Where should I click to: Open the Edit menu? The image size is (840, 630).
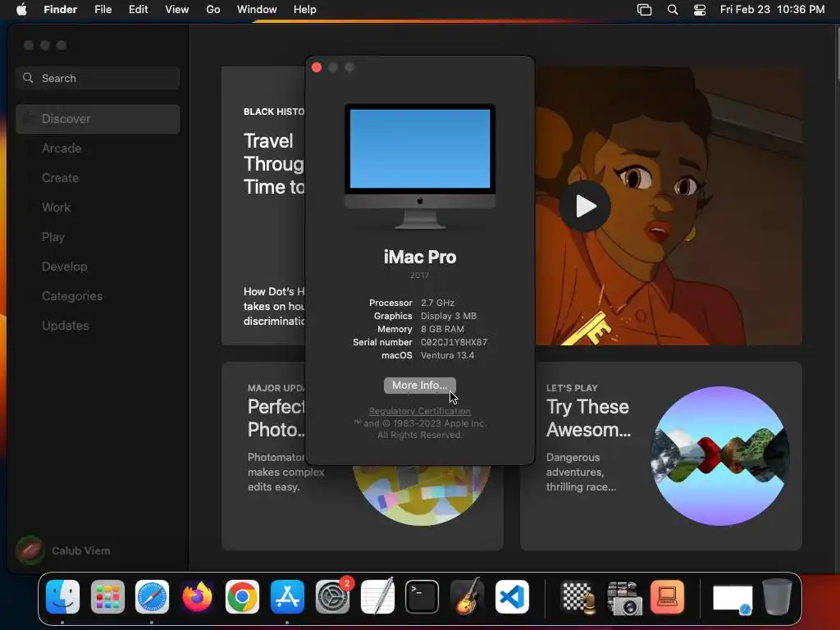[138, 10]
